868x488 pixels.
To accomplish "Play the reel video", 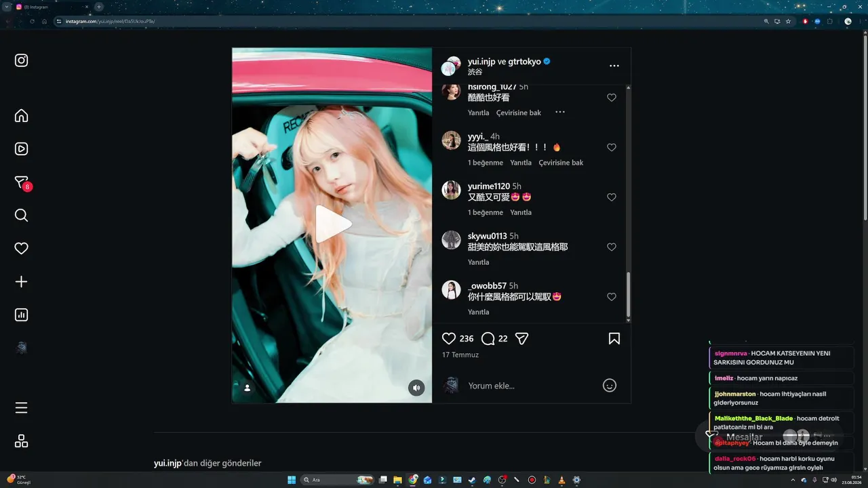I will 332,224.
